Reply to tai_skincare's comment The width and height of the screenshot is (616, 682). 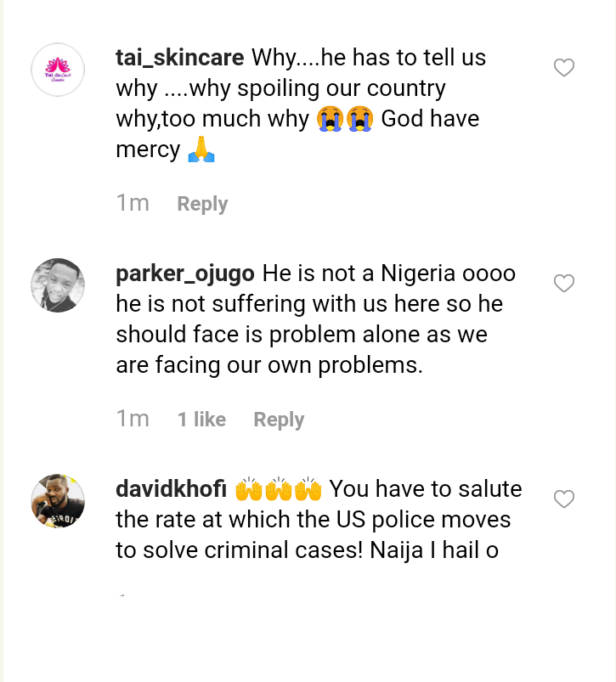click(202, 204)
